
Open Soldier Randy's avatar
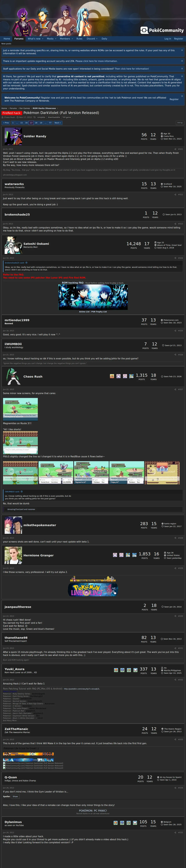pos(13,136)
